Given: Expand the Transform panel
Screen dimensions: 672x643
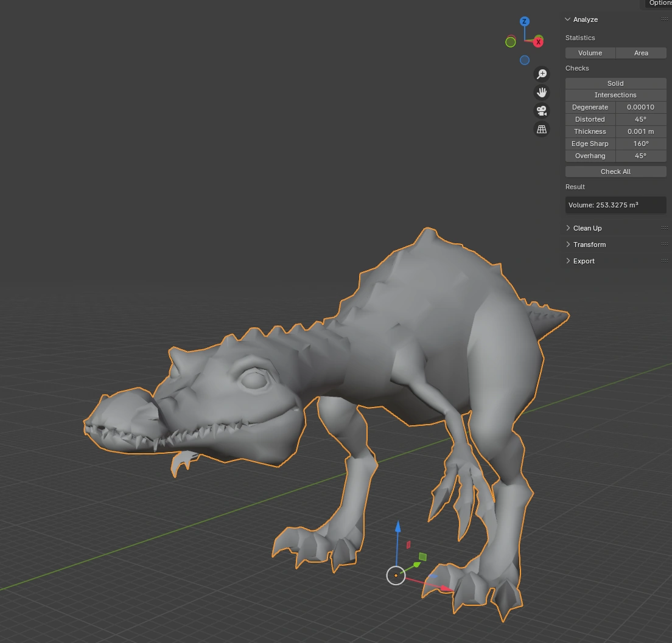Looking at the screenshot, I should 586,245.
